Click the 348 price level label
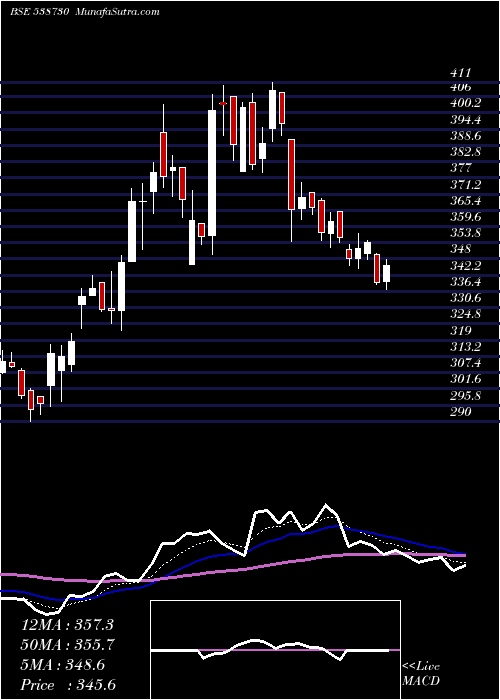500x700 pixels. 462,249
